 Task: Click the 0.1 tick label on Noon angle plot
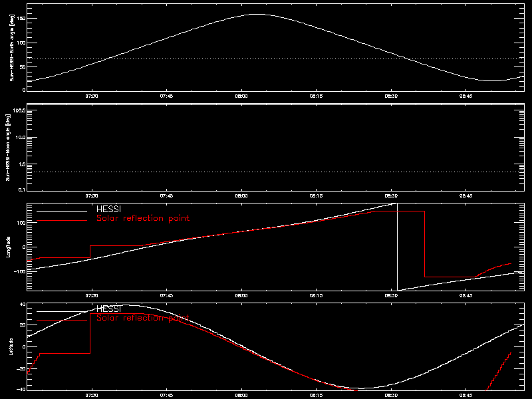click(22, 190)
